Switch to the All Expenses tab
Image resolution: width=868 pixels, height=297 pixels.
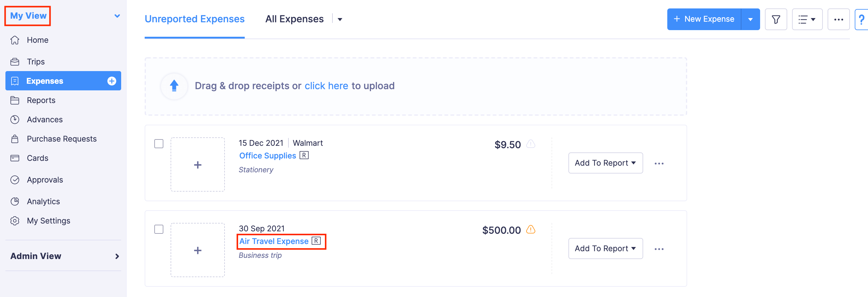click(294, 19)
